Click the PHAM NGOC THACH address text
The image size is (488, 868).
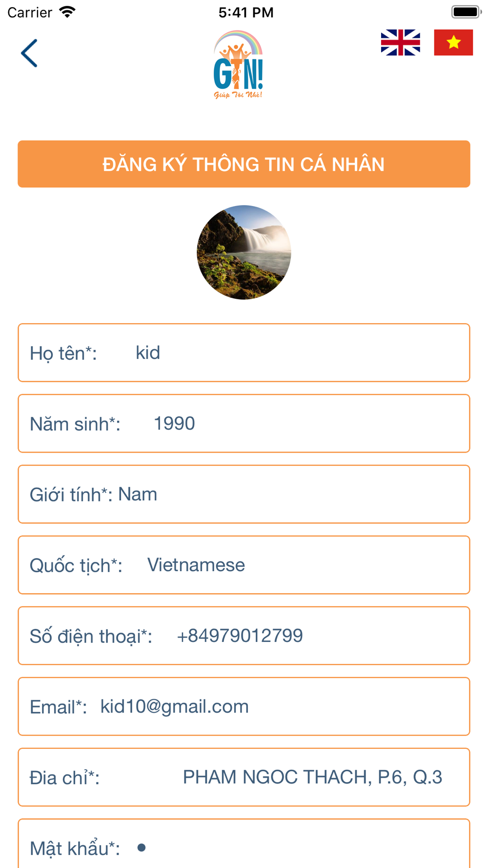coord(312,777)
